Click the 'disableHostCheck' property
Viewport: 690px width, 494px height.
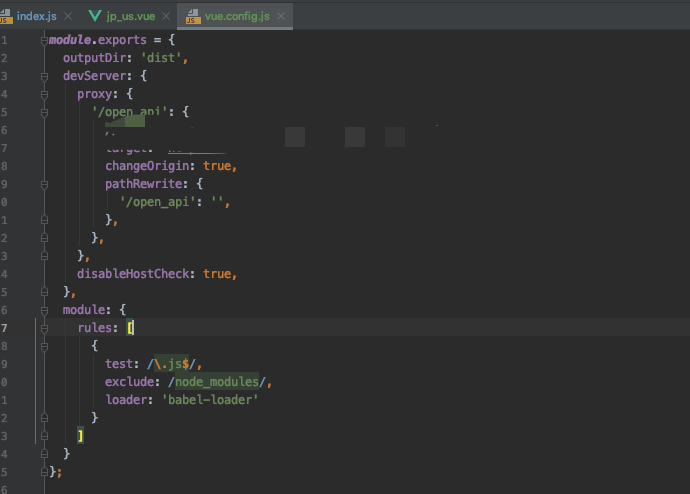[133, 274]
